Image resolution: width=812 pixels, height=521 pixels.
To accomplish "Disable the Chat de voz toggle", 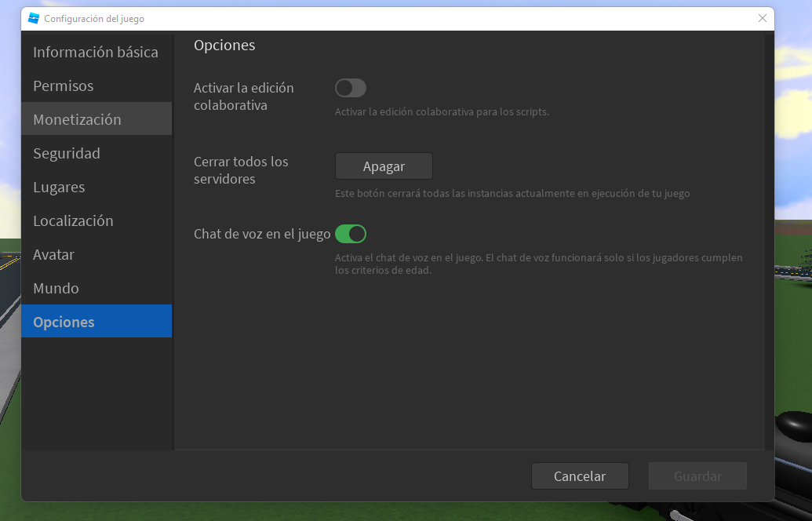I will pyautogui.click(x=351, y=234).
